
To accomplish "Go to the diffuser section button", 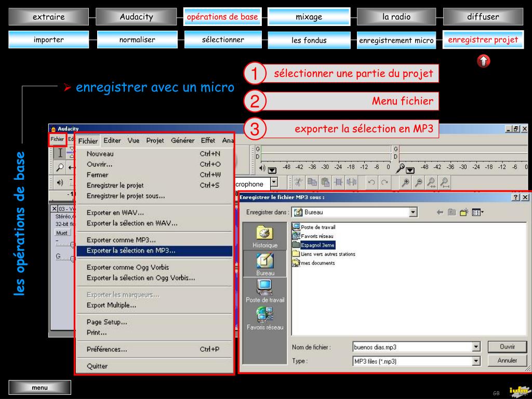I will [x=483, y=17].
